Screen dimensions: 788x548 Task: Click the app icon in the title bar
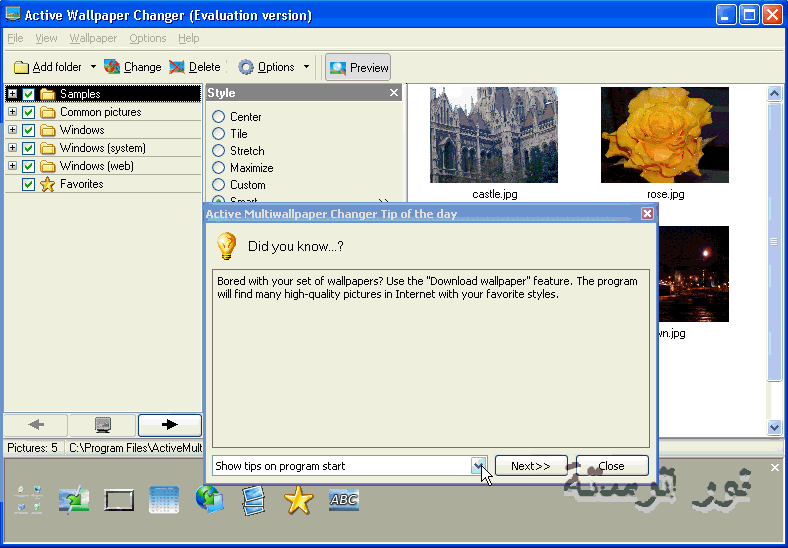[13, 15]
